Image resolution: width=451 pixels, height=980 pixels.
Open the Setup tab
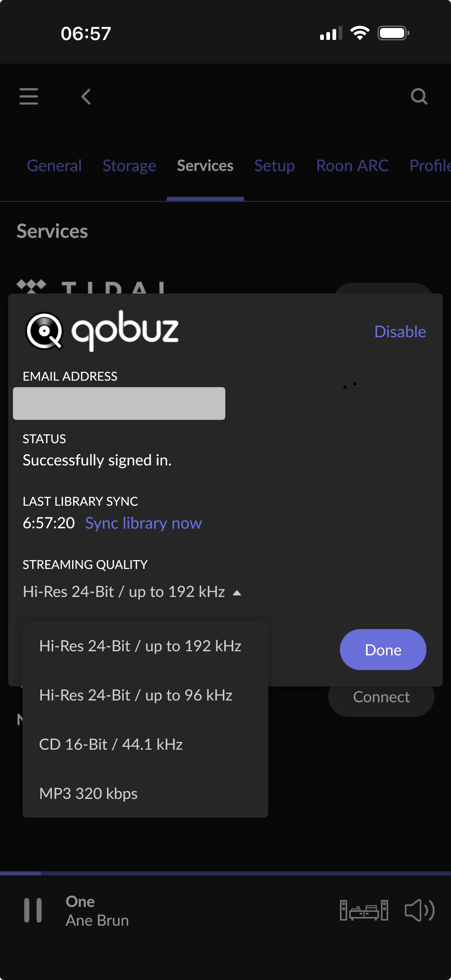point(274,165)
